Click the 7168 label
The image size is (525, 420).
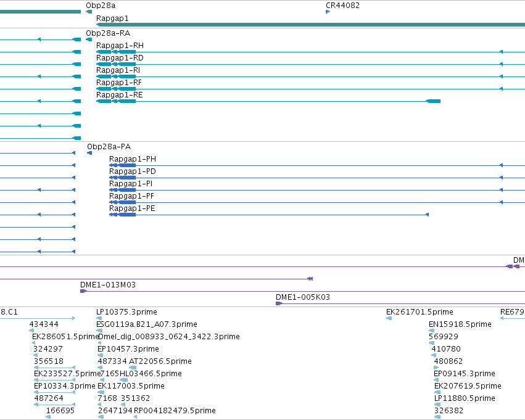click(x=107, y=398)
